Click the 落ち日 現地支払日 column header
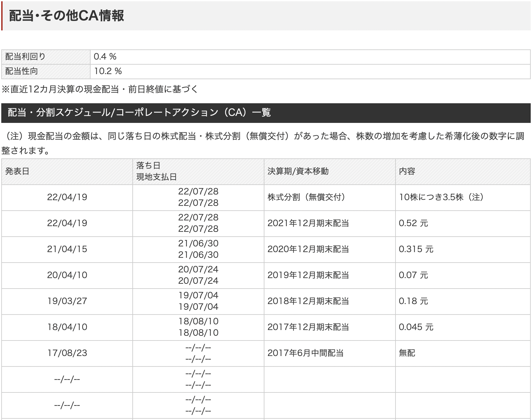Screen dimensions: 532x420 coord(198,171)
